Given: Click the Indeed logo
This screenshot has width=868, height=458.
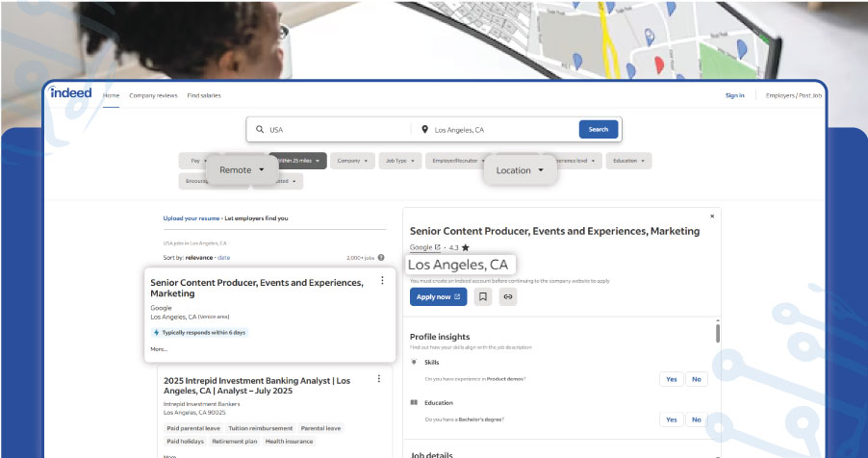Looking at the screenshot, I should [70, 92].
